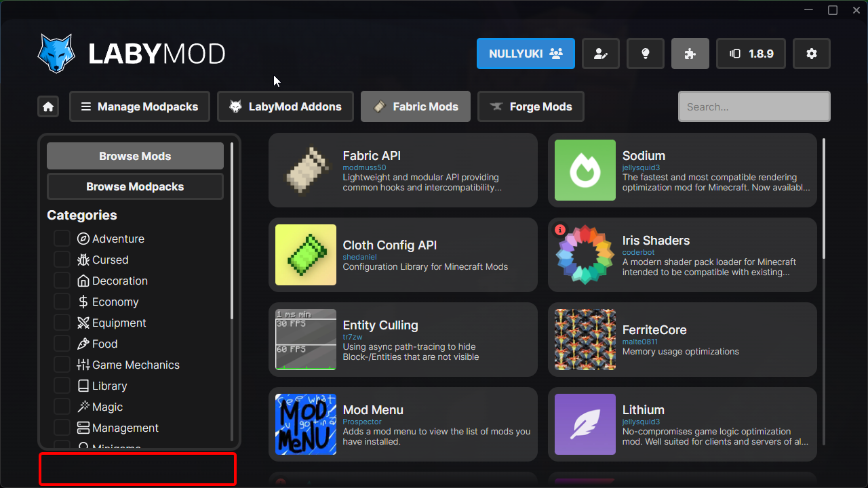This screenshot has height=488, width=868.
Task: Click the Magic wand icon
Action: (83, 407)
